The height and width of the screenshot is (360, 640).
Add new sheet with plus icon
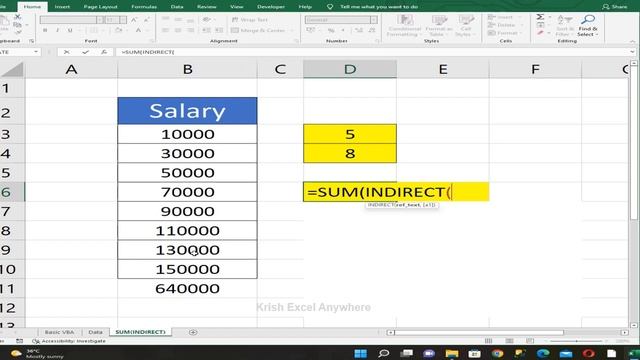(x=193, y=332)
